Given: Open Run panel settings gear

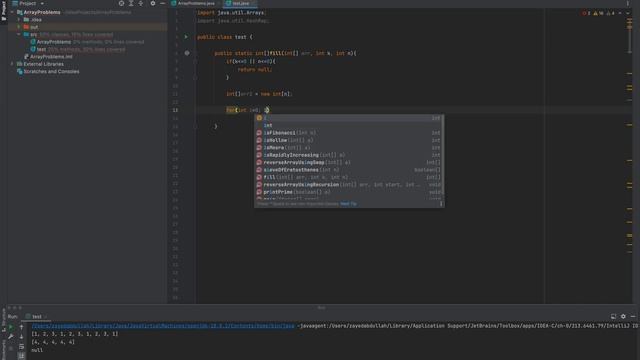Looking at the screenshot, I should (623, 316).
